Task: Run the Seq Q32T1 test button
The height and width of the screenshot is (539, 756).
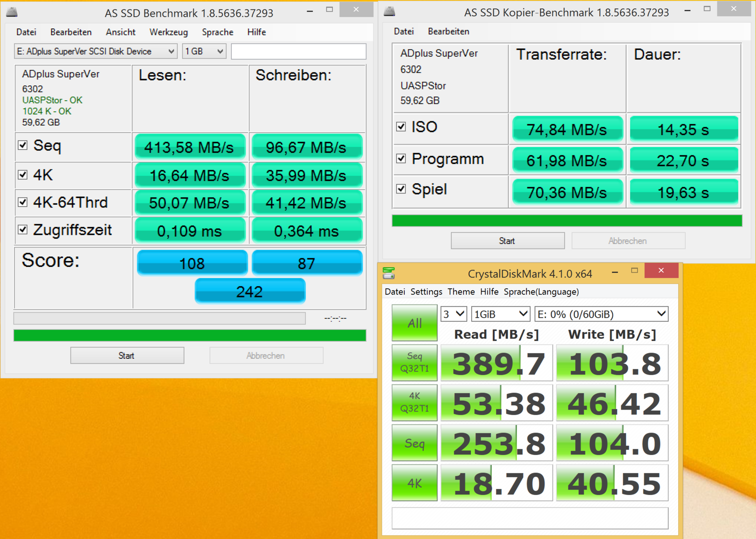Action: pyautogui.click(x=415, y=362)
